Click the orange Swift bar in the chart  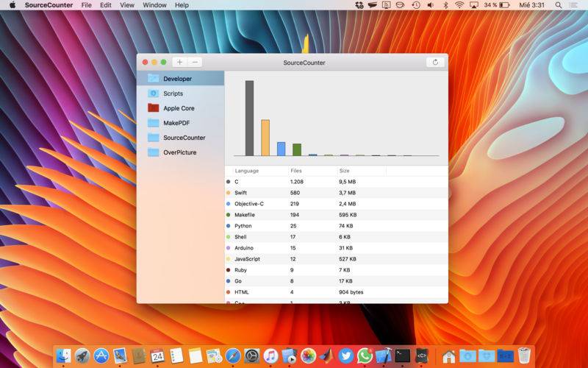pos(265,138)
